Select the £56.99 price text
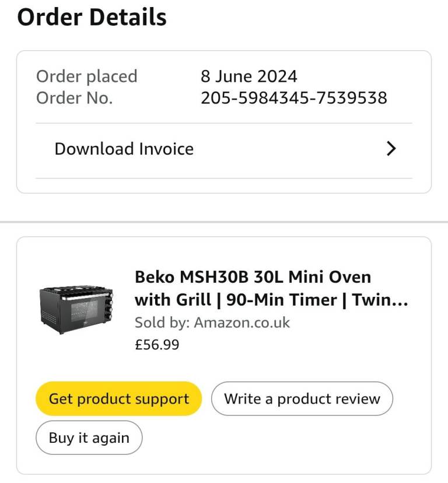This screenshot has width=448, height=483. pyautogui.click(x=157, y=344)
